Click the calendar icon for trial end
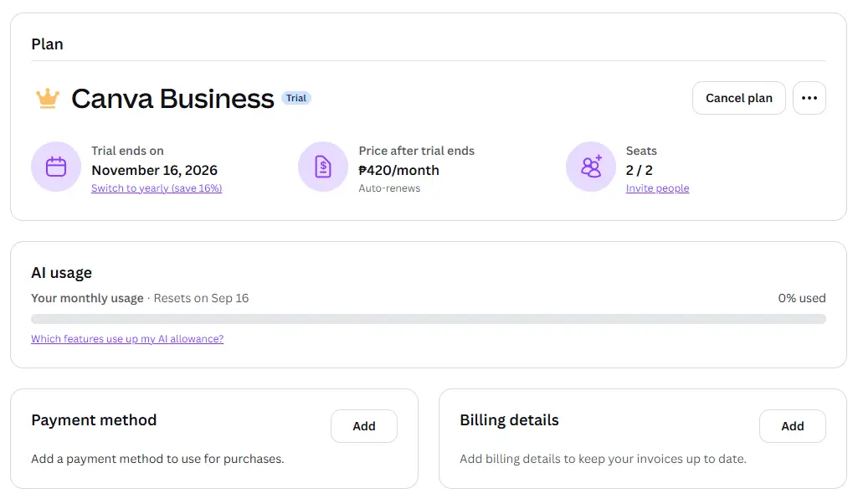This screenshot has width=853, height=504. tap(56, 167)
